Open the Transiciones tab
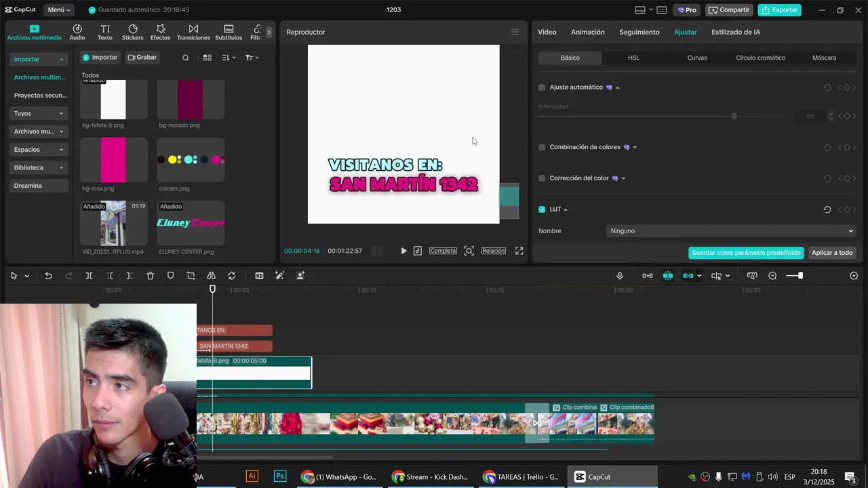 (x=193, y=32)
